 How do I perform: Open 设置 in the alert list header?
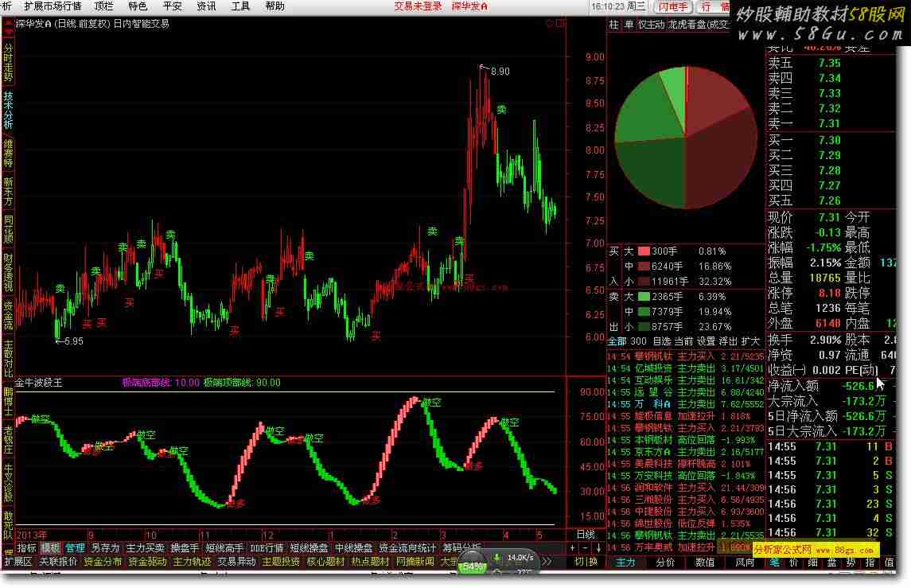706,341
